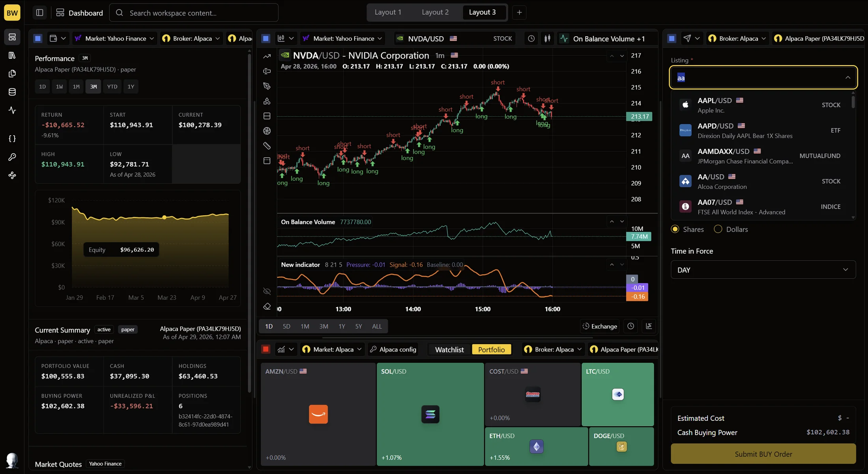Image resolution: width=868 pixels, height=474 pixels.
Task: Open the key credentials sidebar icon
Action: [12, 157]
